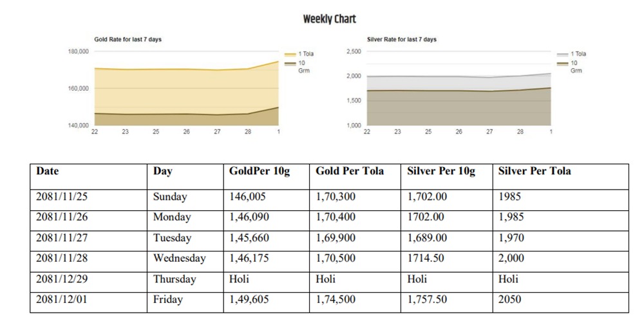Click the Gold Per Tola column header
Viewport: 644px width, 332px height.
tap(350, 171)
